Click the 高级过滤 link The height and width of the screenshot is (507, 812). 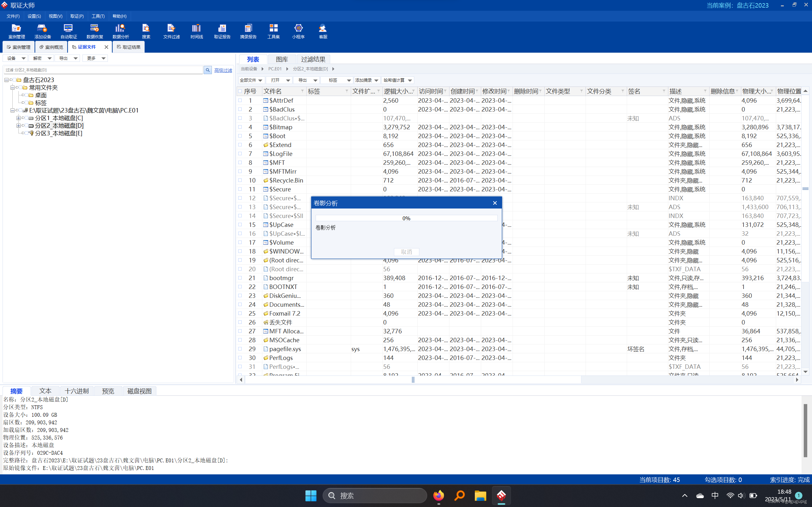coord(223,70)
